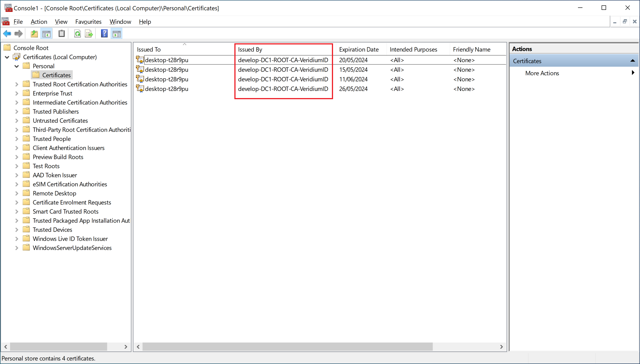Click the inner MDI restore window icon
This screenshot has width=640, height=364.
click(x=625, y=22)
